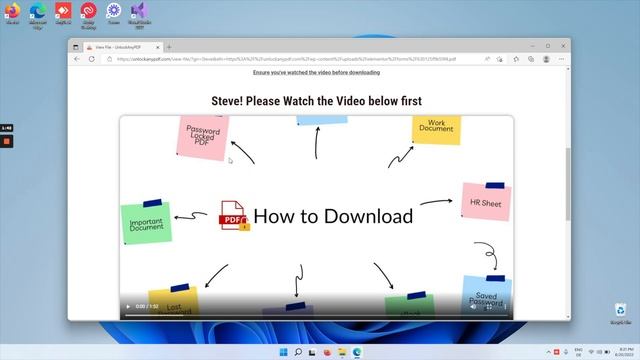Close the View File browser tab
The height and width of the screenshot is (360, 640).
point(158,47)
